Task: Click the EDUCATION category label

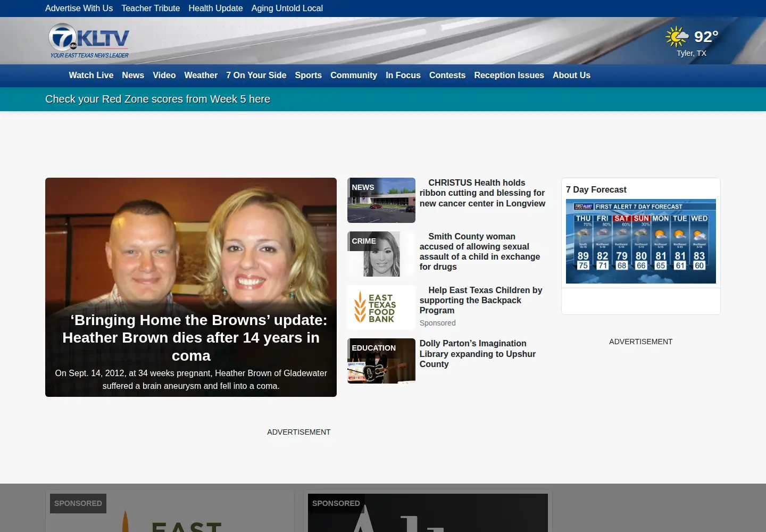Action: pyautogui.click(x=373, y=348)
